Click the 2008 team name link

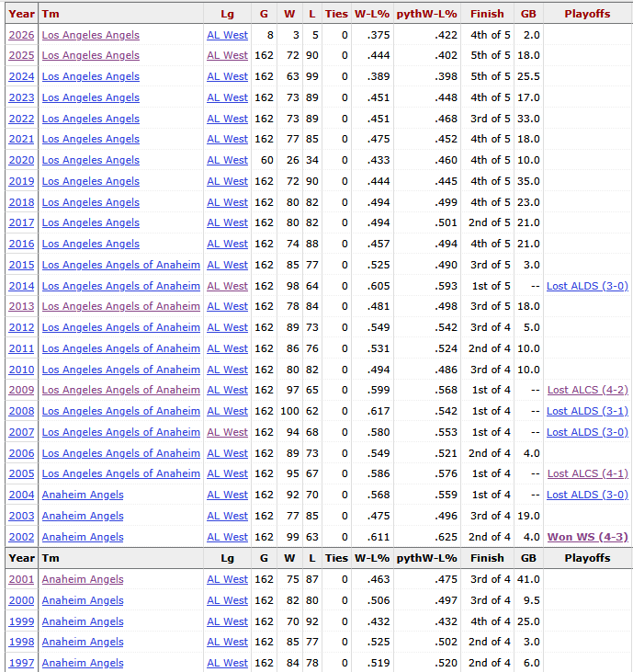[120, 411]
